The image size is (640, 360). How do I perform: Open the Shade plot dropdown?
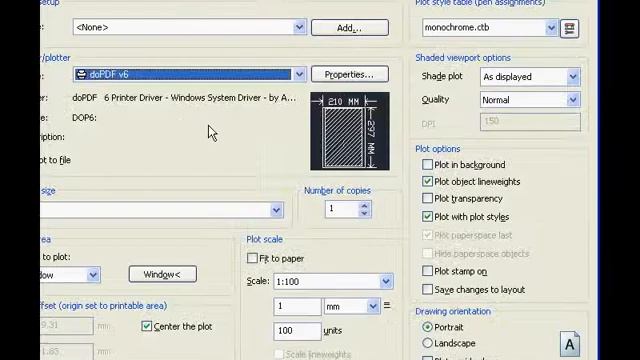(573, 77)
